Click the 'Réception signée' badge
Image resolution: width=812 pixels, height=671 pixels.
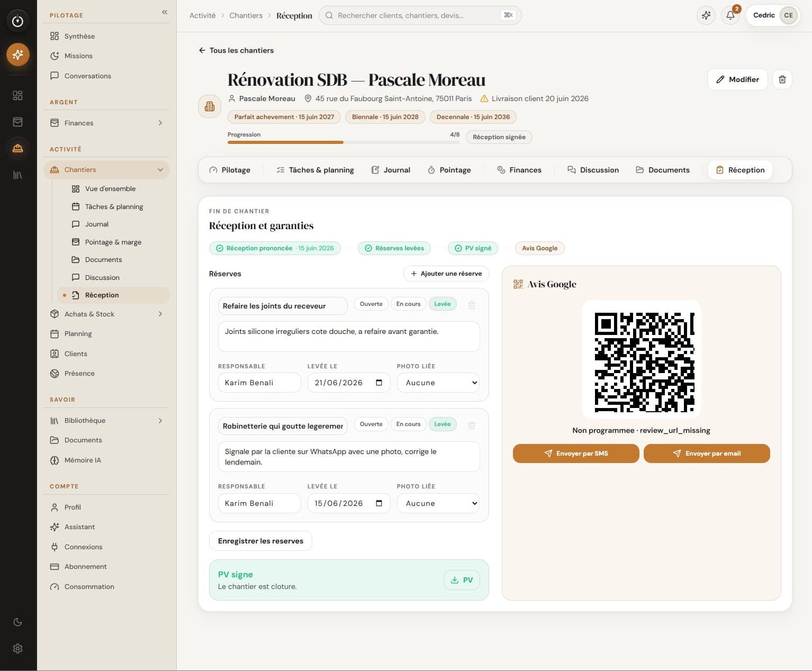[499, 137]
